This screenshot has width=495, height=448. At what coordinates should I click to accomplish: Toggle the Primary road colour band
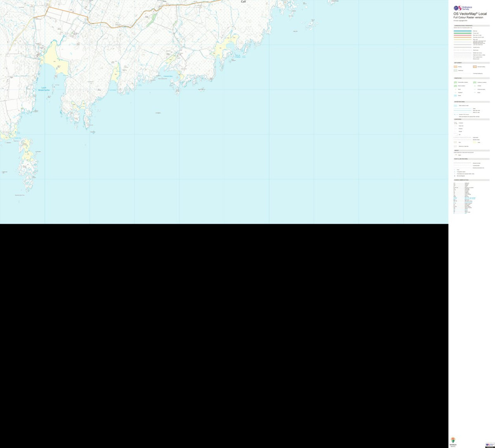[x=462, y=33]
